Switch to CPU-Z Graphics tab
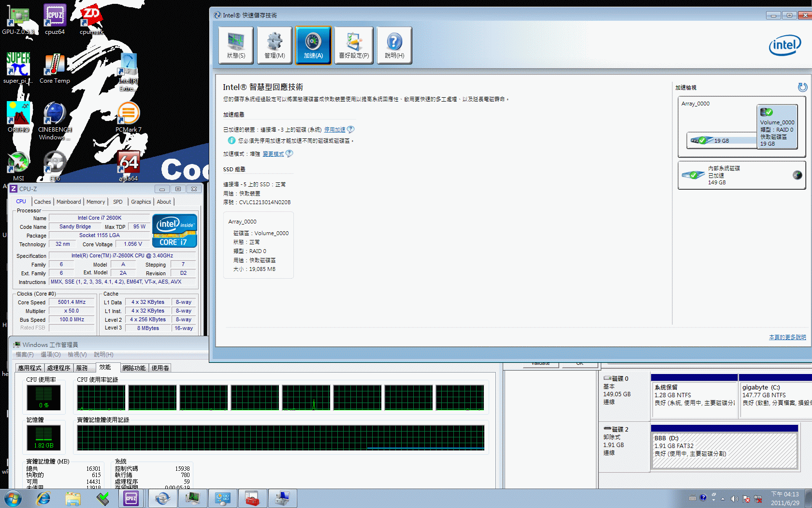The width and height of the screenshot is (812, 508). click(141, 202)
